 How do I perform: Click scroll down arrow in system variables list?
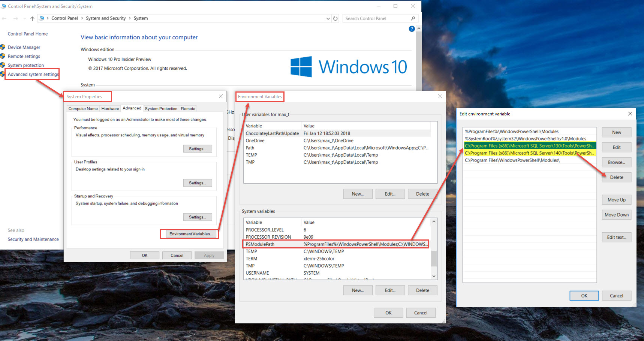[434, 276]
